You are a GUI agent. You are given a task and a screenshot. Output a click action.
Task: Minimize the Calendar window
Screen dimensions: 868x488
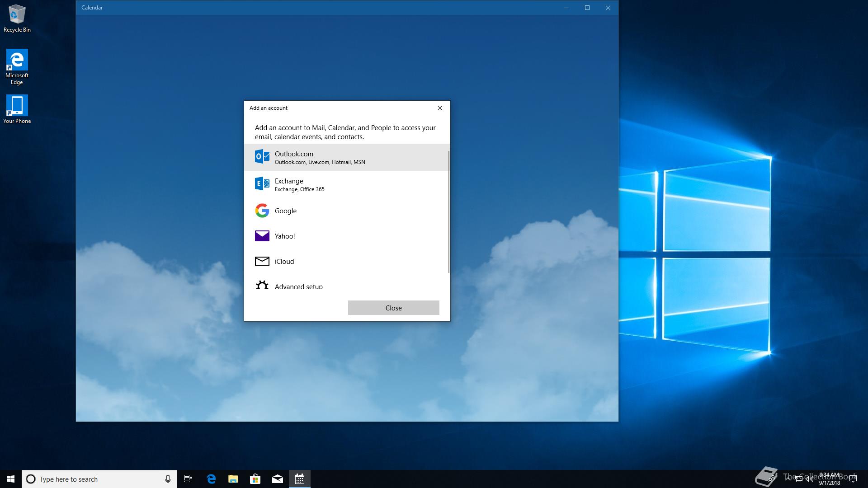pos(566,8)
